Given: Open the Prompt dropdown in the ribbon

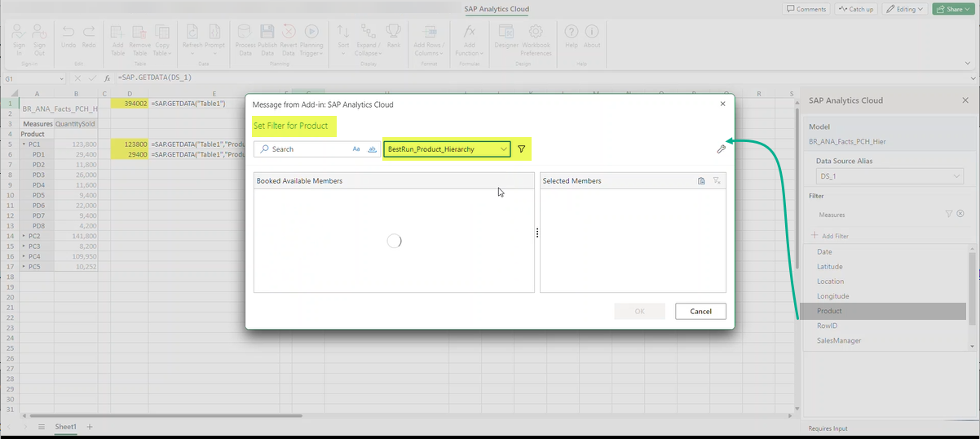Looking at the screenshot, I should pos(214,38).
